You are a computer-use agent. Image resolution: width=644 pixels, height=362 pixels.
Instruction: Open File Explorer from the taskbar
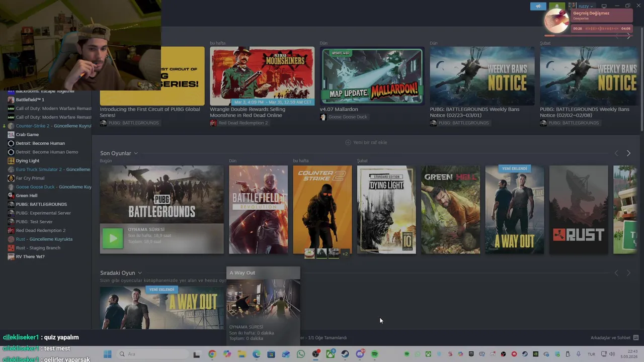[242, 354]
